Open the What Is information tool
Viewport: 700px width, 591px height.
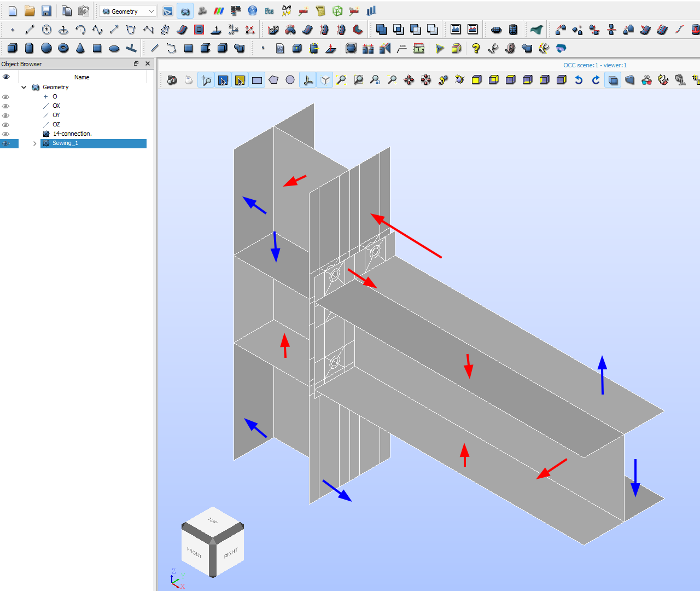[x=476, y=48]
